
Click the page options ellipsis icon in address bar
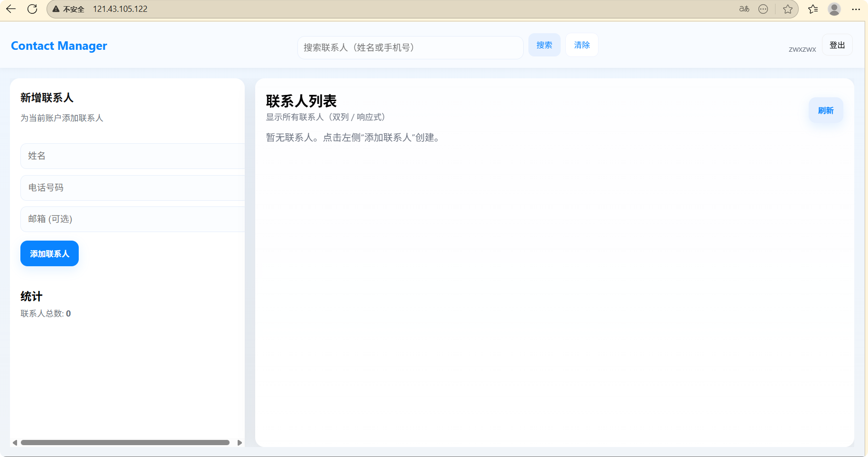point(763,9)
